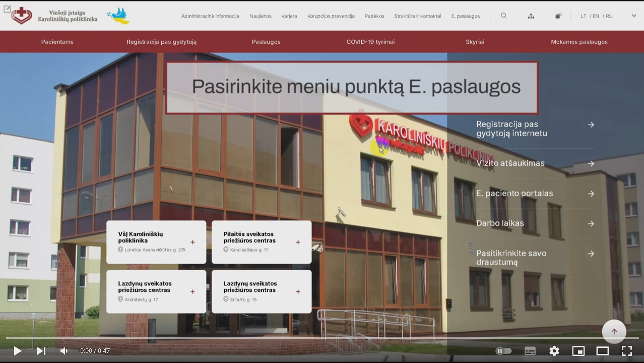Select Paslaugos in red navigation bar

266,42
